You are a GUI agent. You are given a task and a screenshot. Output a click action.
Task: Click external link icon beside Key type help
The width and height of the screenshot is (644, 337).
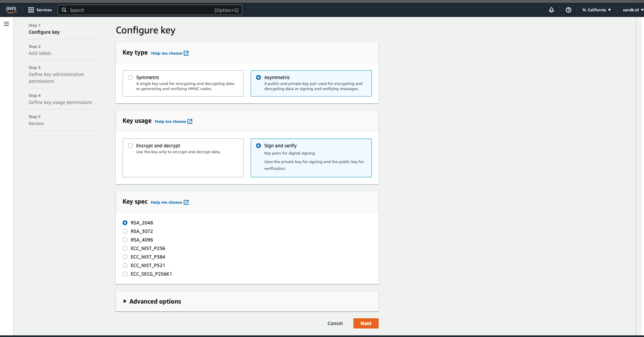click(x=186, y=53)
